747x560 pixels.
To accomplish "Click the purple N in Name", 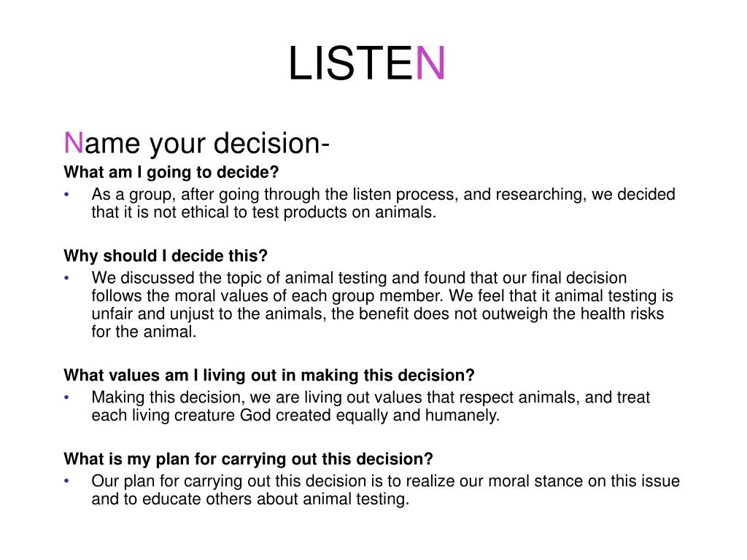I will tap(74, 142).
